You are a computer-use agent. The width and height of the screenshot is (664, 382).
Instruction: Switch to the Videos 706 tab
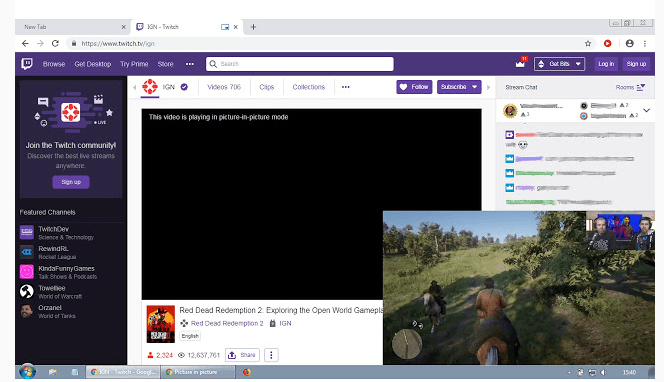[224, 87]
